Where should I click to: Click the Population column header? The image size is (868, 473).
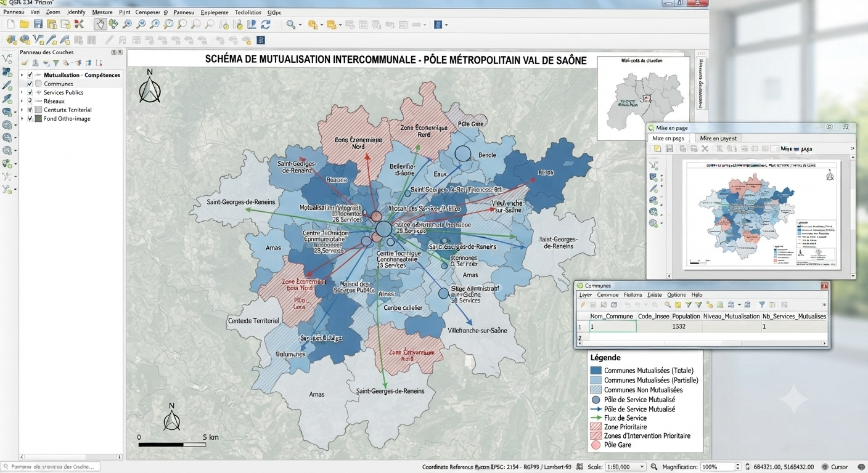(686, 317)
